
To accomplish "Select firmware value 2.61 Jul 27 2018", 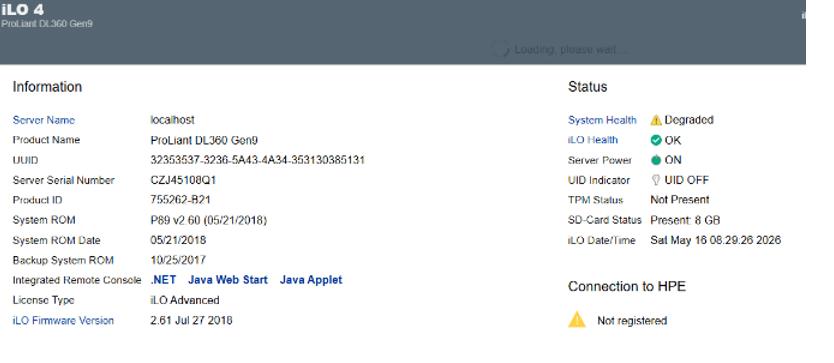I will pos(191,320).
